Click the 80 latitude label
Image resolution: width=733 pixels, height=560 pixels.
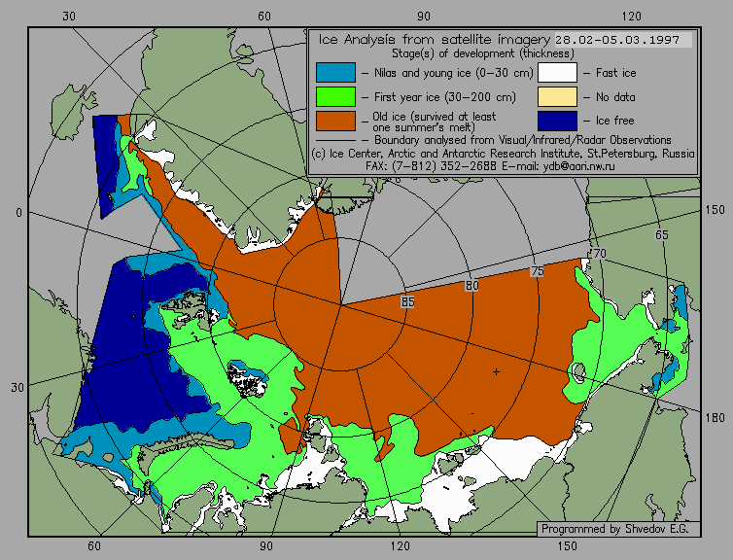(x=471, y=286)
